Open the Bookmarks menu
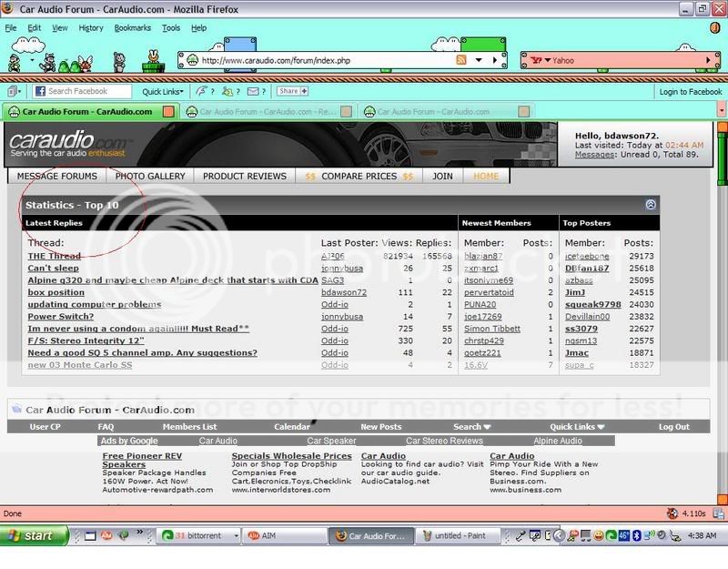 point(132,28)
